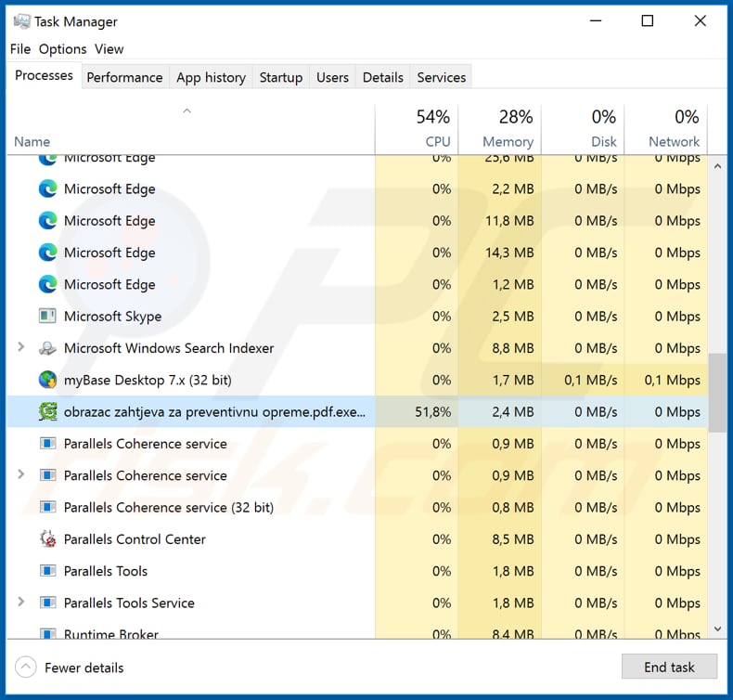This screenshot has height=700, width=733.
Task: Select Microsoft Windows Search Indexer name
Action: (x=169, y=348)
